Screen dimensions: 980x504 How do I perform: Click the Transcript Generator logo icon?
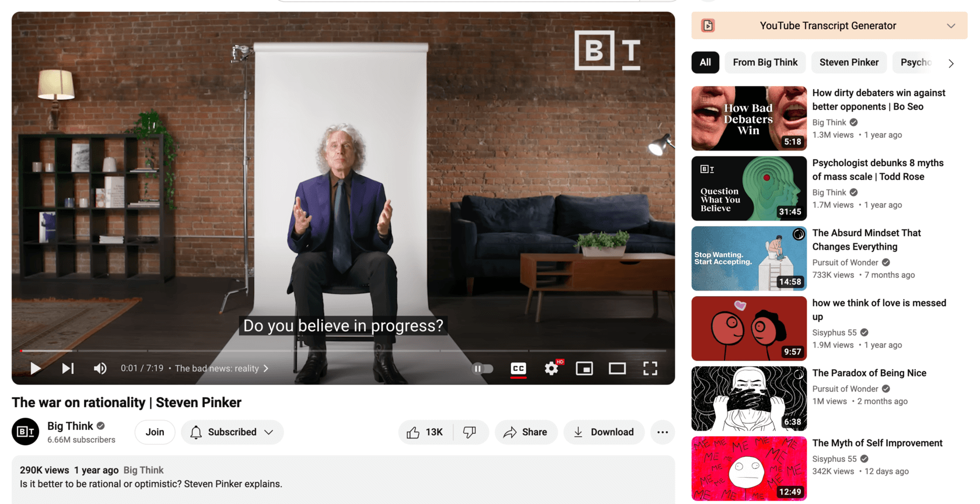tap(708, 26)
